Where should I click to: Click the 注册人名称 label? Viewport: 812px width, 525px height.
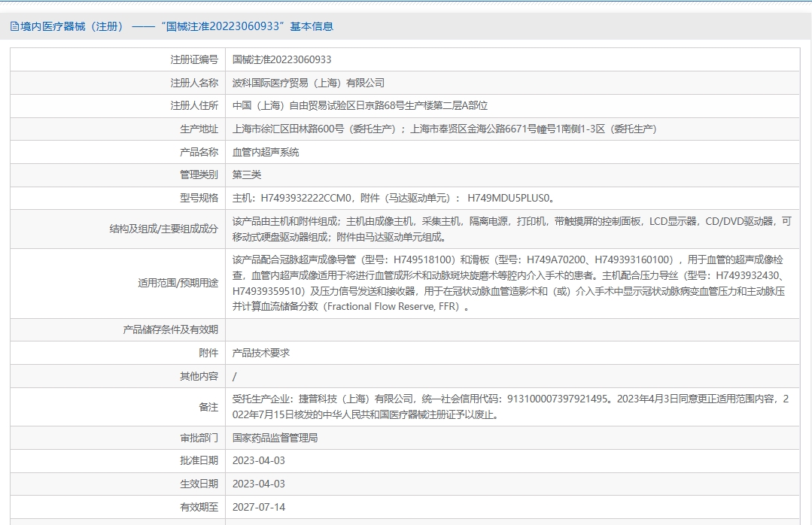tap(195, 83)
